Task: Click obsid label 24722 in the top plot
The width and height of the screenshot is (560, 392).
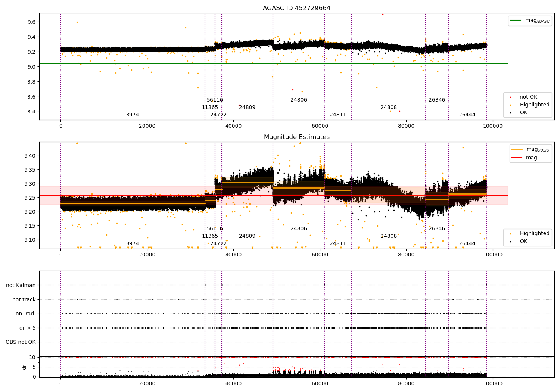Action: pos(218,115)
